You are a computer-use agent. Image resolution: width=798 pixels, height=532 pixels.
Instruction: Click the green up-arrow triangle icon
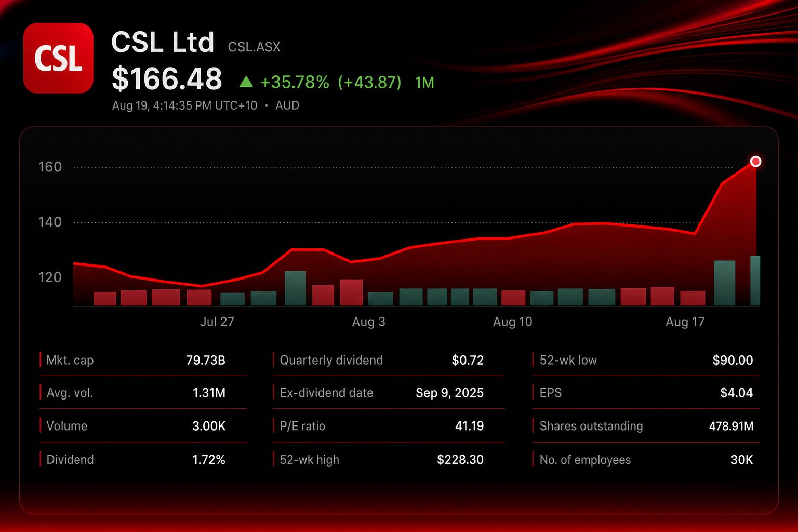point(246,82)
